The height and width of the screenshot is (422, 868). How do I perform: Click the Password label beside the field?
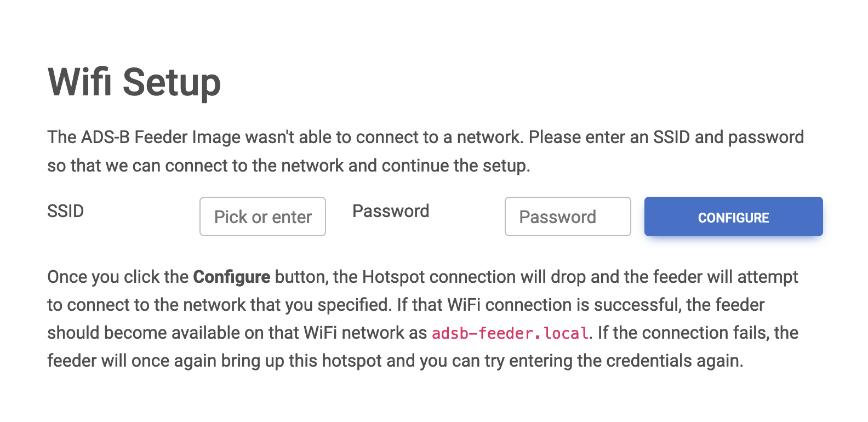click(391, 211)
